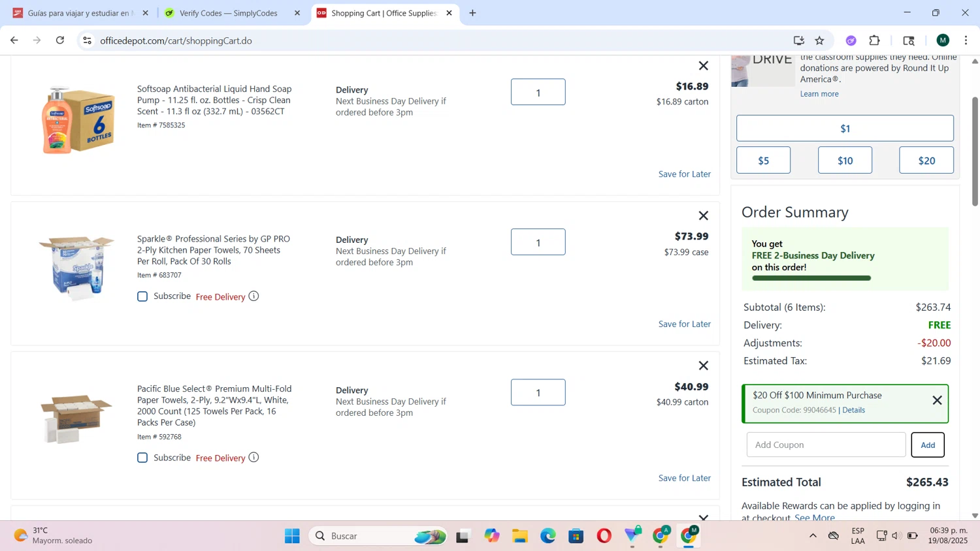Click the browser back arrow
This screenshot has height=551, width=980.
(x=14, y=40)
